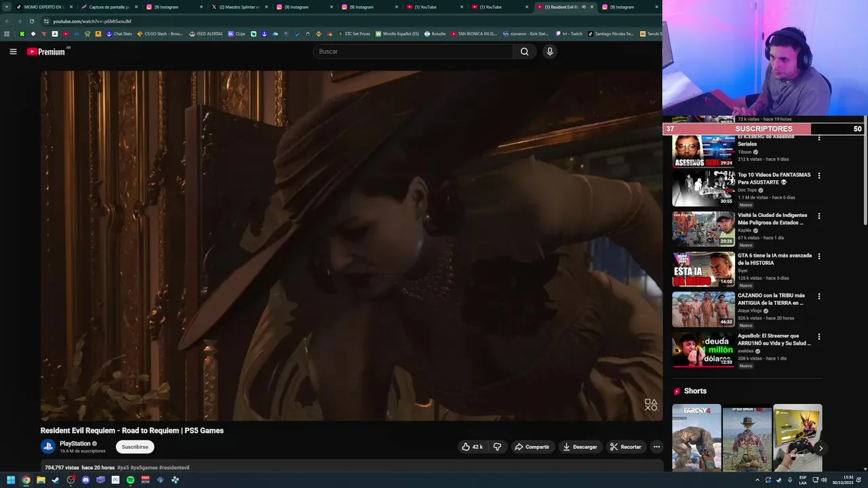
Task: Open Steam from the taskbar
Action: click(56, 480)
